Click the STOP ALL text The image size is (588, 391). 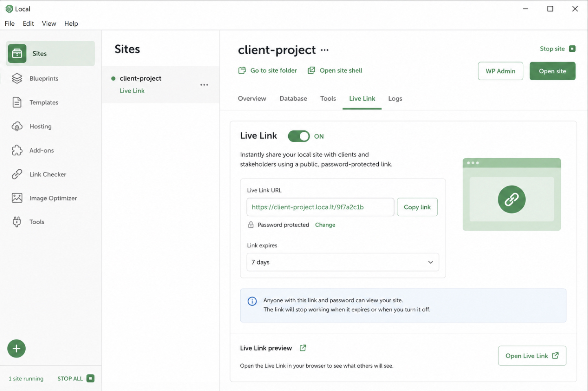(70, 378)
